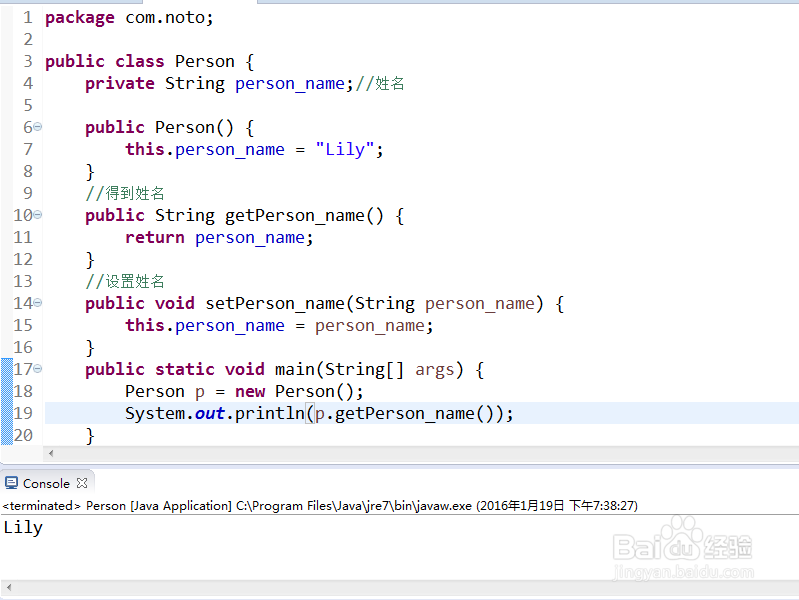
Task: Select the Console tab
Action: pyautogui.click(x=46, y=483)
